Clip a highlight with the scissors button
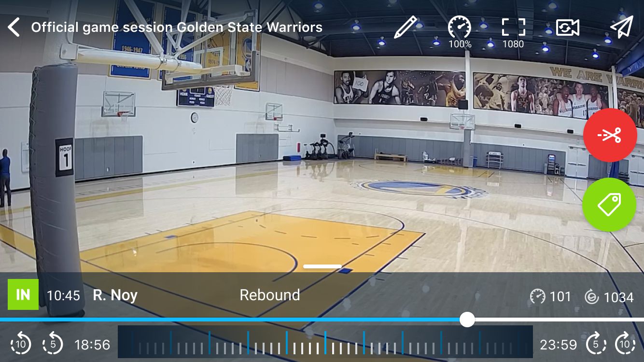Screen dimensions: 644x362 click(610, 135)
